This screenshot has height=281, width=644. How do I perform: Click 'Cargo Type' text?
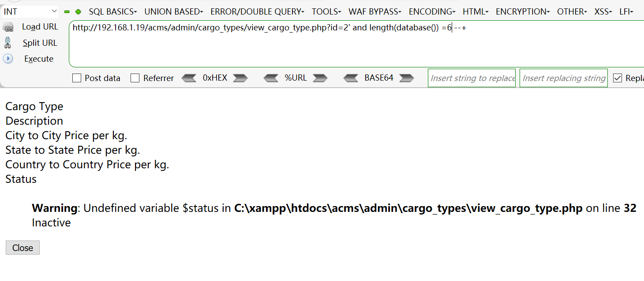tap(34, 107)
